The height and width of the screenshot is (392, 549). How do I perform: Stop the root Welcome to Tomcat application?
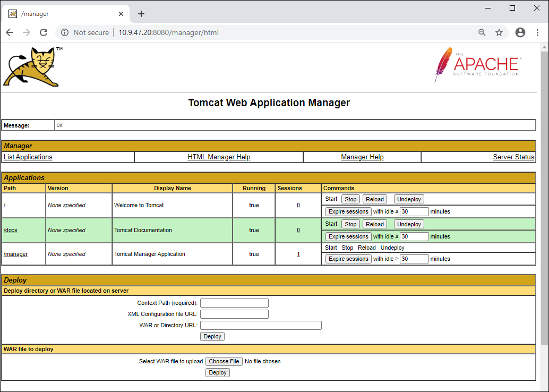pyautogui.click(x=350, y=199)
